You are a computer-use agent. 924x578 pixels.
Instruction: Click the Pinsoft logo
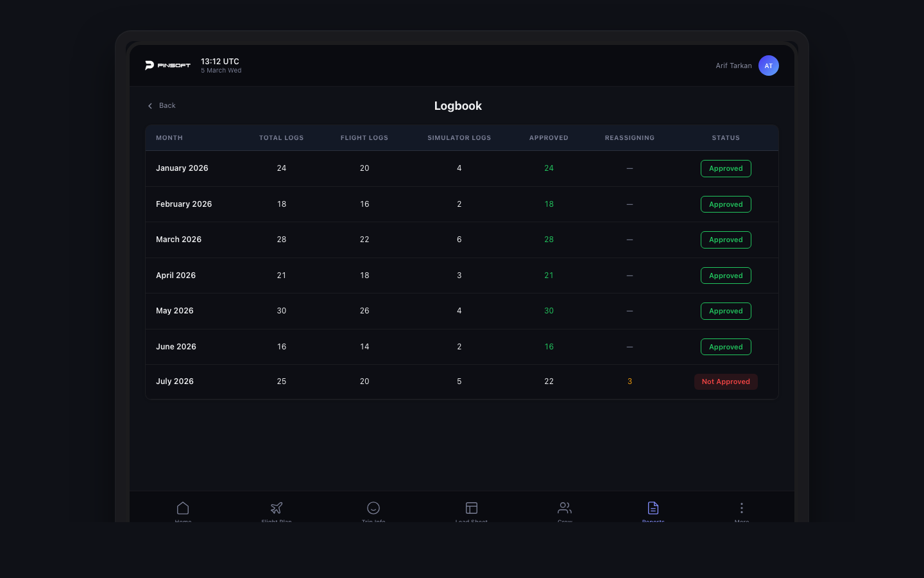click(x=167, y=65)
